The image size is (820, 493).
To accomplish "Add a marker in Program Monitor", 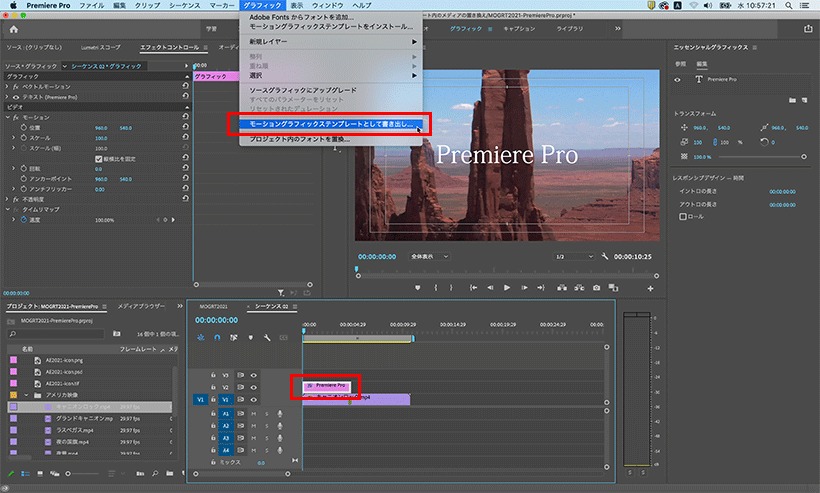I will point(417,288).
